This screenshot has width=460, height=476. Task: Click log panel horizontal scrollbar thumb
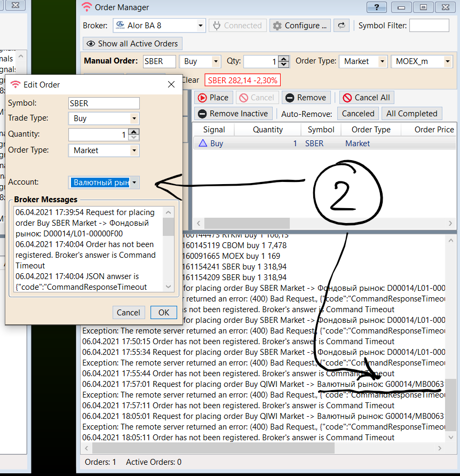click(213, 448)
